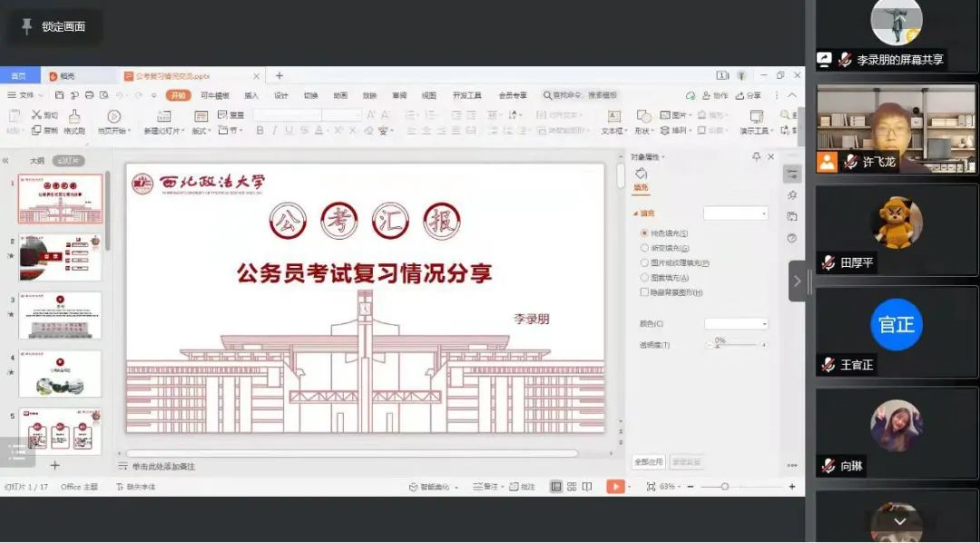
Task: Switch to the Design ribbon tab
Action: point(281,95)
